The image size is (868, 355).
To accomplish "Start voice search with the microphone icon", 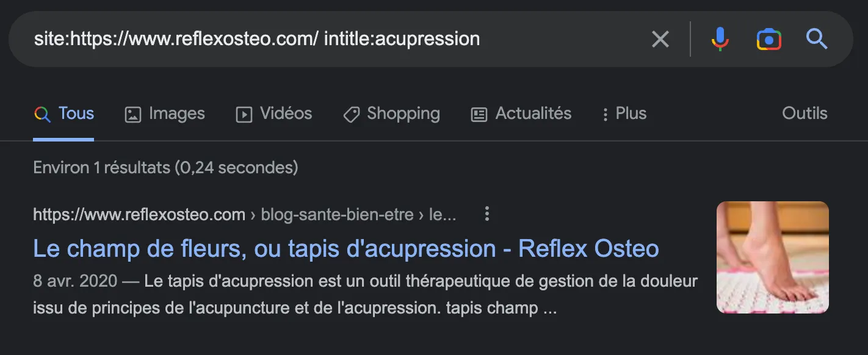I will pos(720,40).
